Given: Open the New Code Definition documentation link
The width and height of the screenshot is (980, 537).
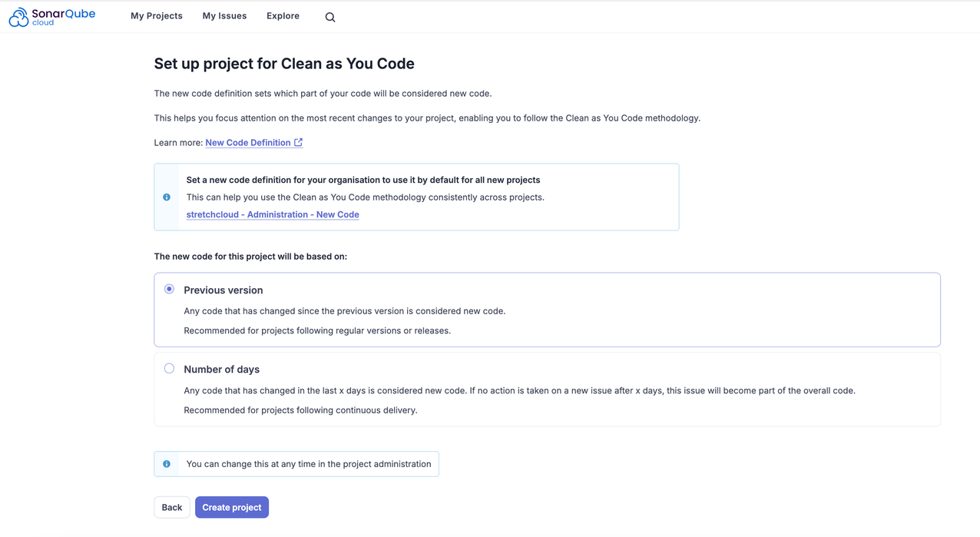Looking at the screenshot, I should point(248,142).
